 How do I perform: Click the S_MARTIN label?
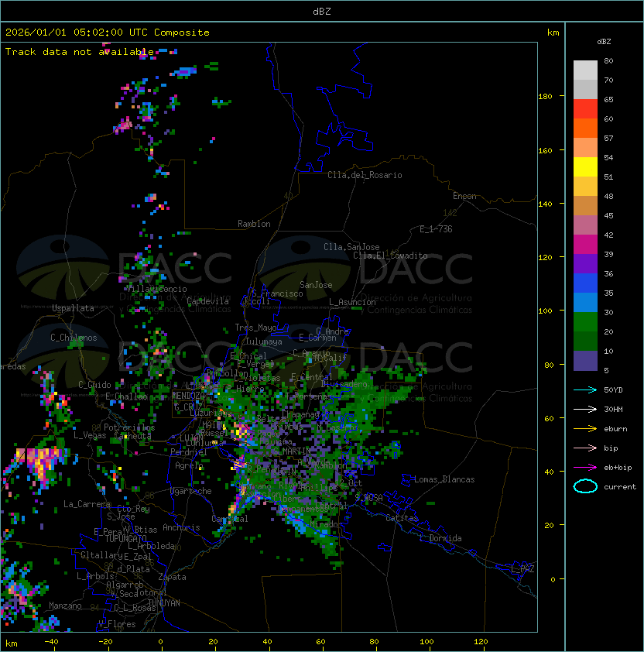pos(293,451)
